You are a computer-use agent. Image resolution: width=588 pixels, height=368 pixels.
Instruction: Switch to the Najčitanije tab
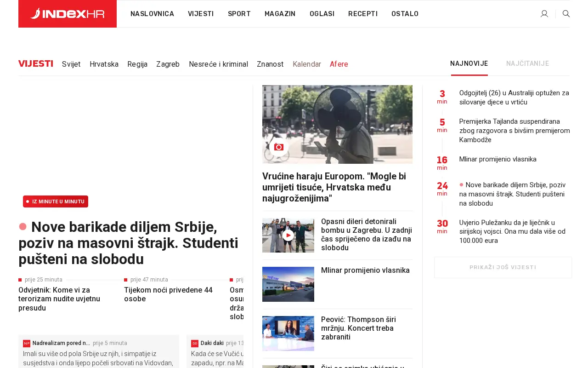[x=527, y=63]
